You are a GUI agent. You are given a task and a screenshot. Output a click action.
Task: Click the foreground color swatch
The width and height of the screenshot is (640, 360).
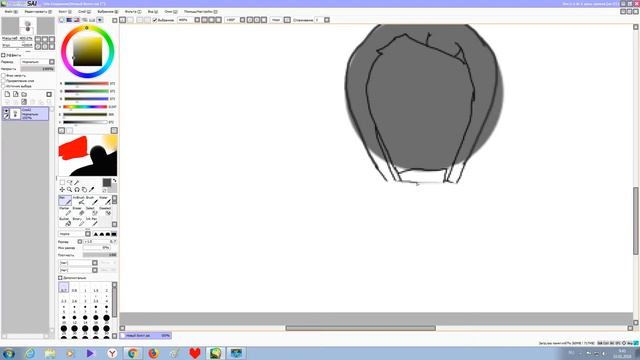(x=107, y=182)
